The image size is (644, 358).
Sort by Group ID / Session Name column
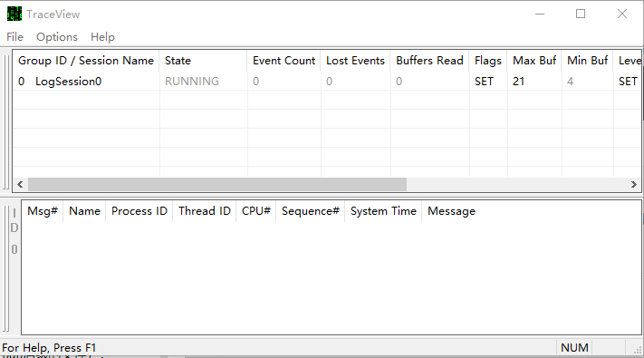pos(86,61)
